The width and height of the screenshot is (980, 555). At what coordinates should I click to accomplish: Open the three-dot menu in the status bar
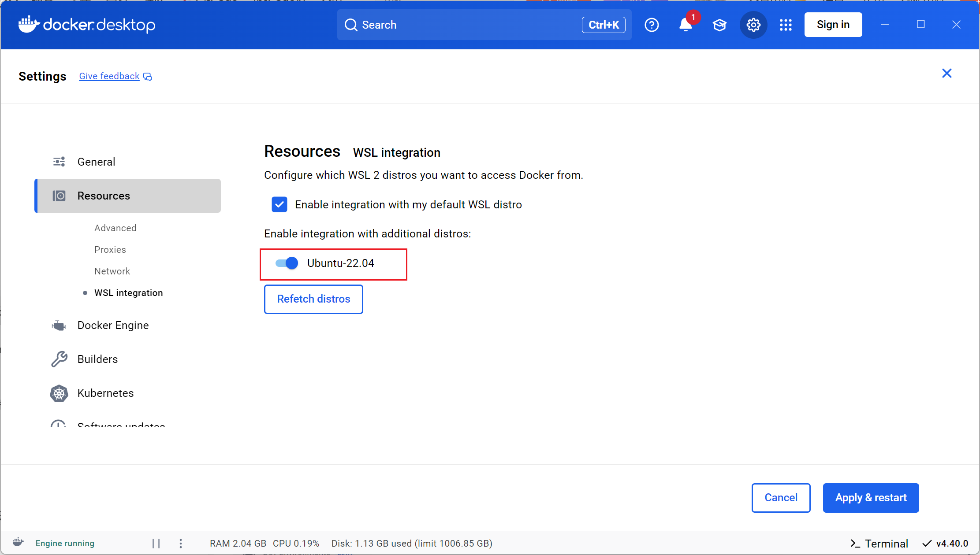click(x=180, y=543)
